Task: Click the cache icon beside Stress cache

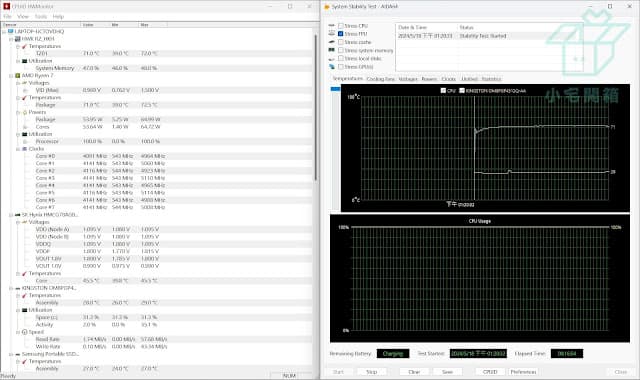Action: pyautogui.click(x=331, y=42)
